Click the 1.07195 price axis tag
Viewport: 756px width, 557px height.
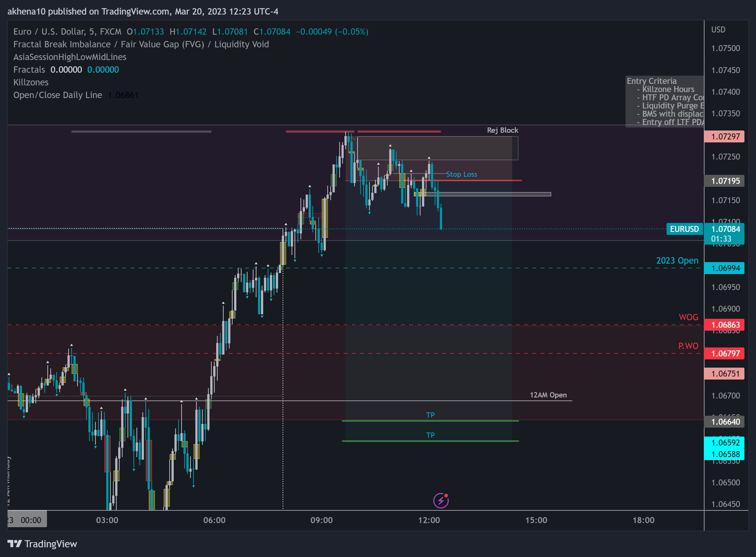tap(724, 181)
